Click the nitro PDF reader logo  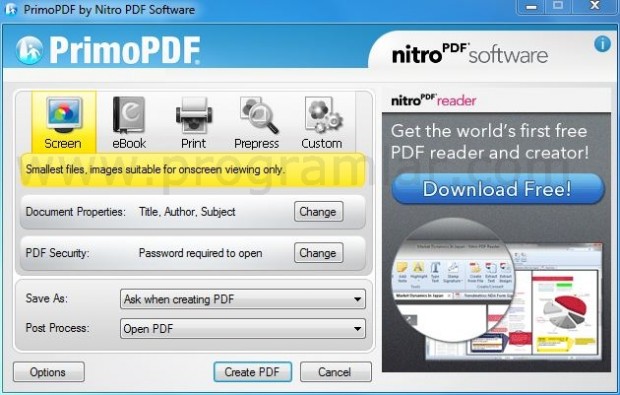[433, 100]
